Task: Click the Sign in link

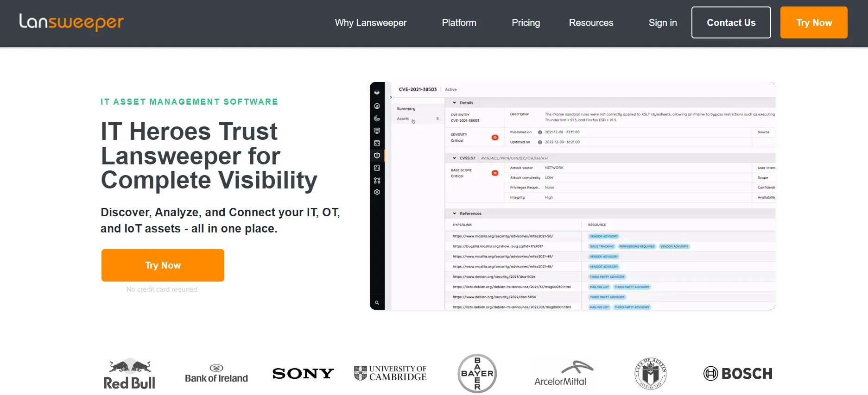Action: tap(663, 23)
